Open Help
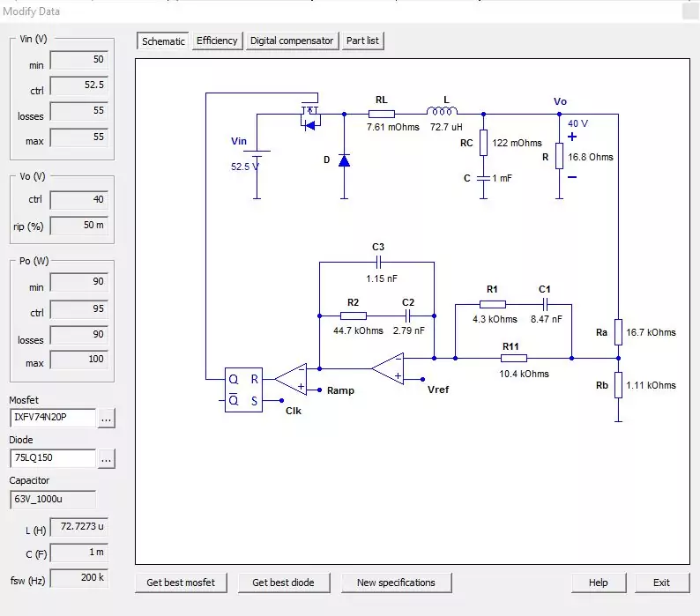Viewport: 700px width, 616px height. coord(599,583)
